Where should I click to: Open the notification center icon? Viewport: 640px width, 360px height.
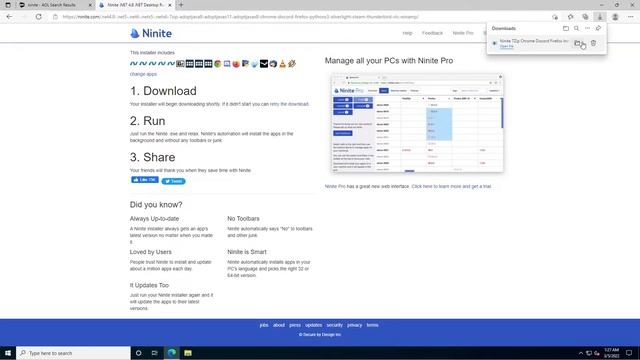point(629,353)
